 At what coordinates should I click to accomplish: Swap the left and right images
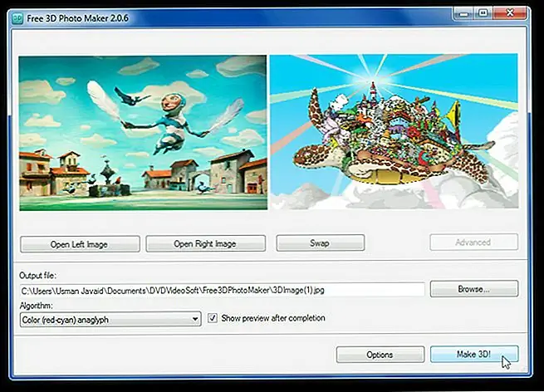320,243
